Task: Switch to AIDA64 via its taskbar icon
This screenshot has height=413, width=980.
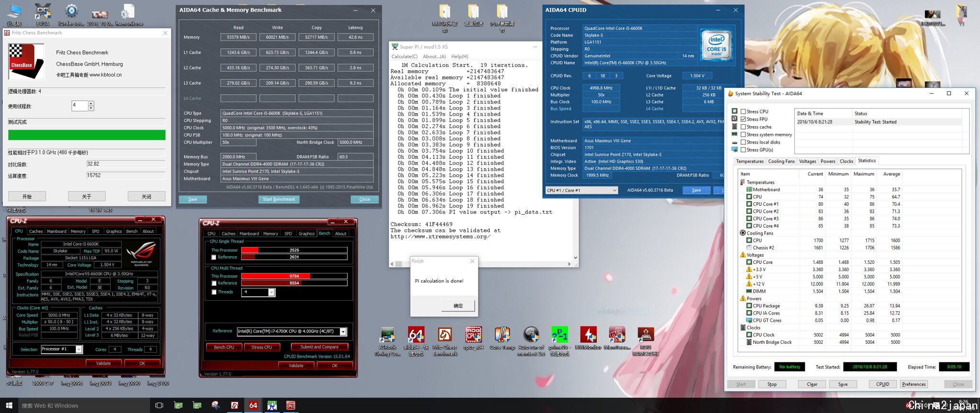Action: tap(253, 405)
